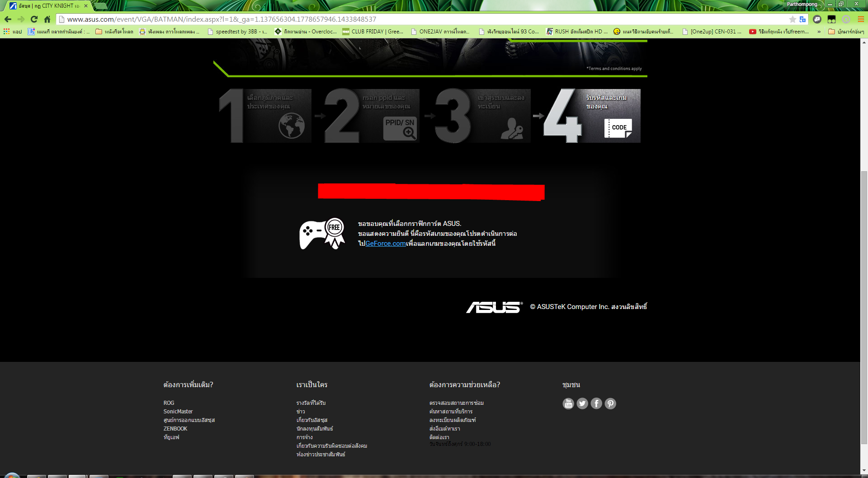Click the ติดต่อเรา footer link
Screen dimensions: 868x478
coord(439,437)
